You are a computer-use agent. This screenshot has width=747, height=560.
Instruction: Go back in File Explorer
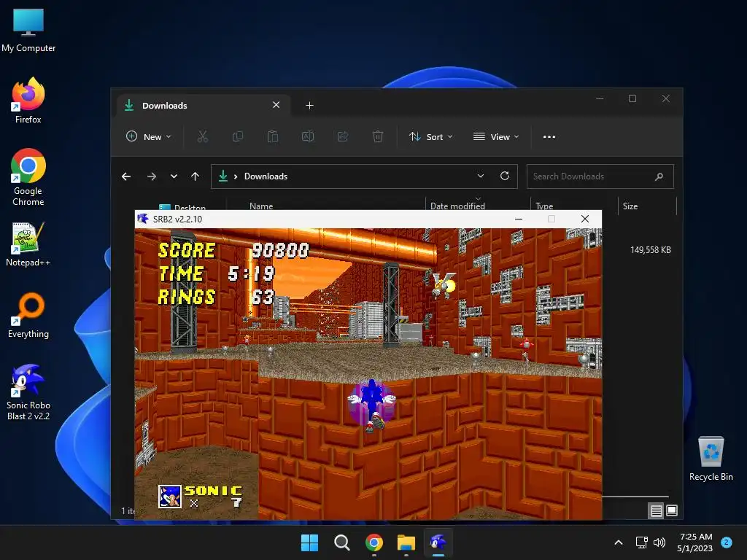126,176
